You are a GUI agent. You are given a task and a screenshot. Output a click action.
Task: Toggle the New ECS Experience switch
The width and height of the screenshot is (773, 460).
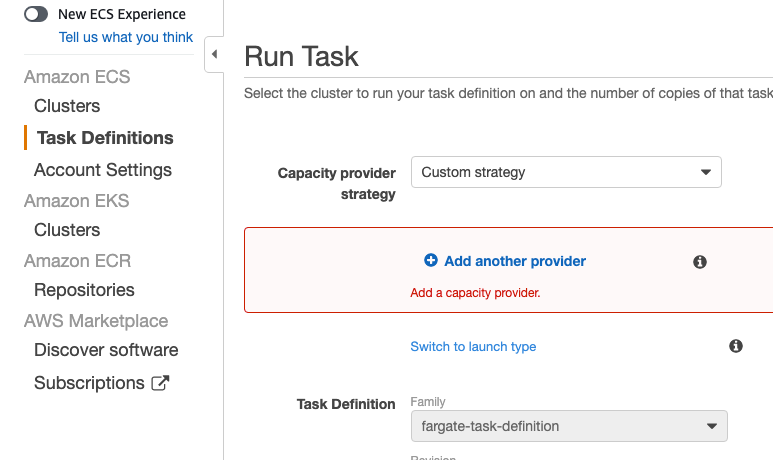[x=36, y=14]
